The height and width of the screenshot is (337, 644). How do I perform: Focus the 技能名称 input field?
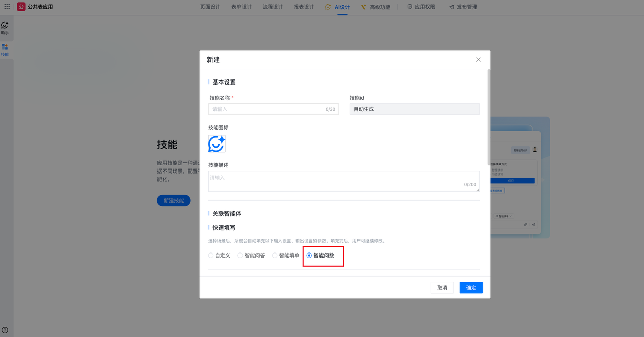tap(267, 109)
